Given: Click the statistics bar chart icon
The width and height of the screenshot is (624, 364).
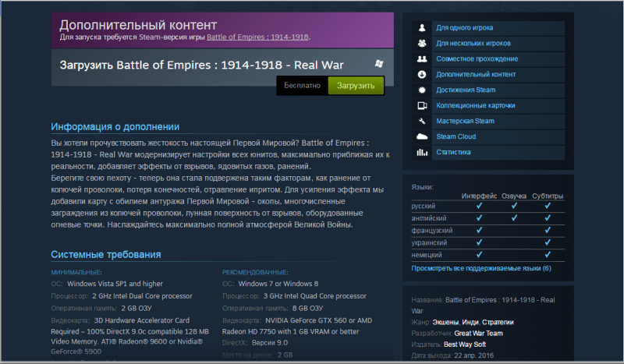Looking at the screenshot, I should click(x=422, y=152).
